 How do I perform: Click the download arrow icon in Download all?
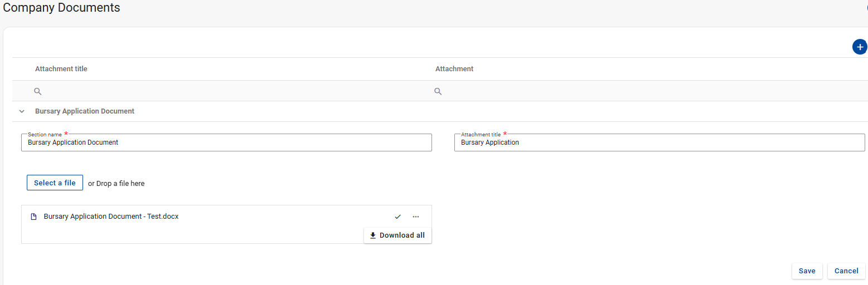pos(373,235)
